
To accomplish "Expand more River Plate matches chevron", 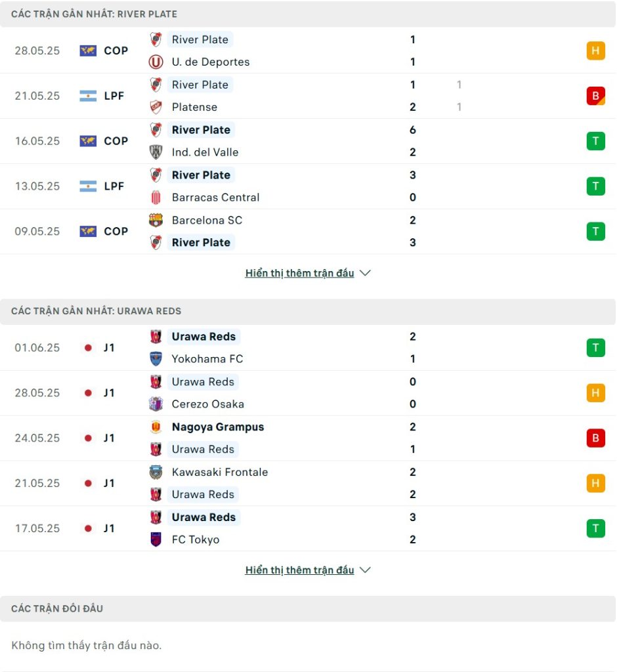I will point(365,273).
